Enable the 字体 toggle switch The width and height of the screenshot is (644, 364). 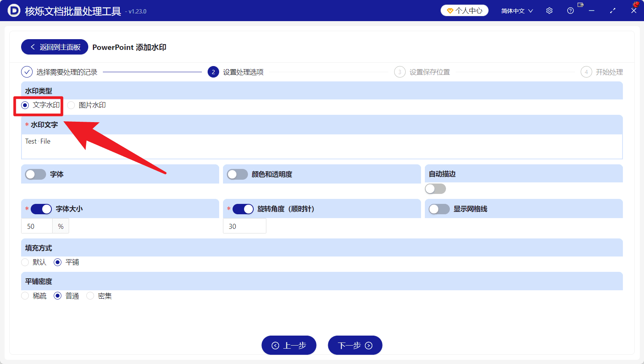click(35, 174)
